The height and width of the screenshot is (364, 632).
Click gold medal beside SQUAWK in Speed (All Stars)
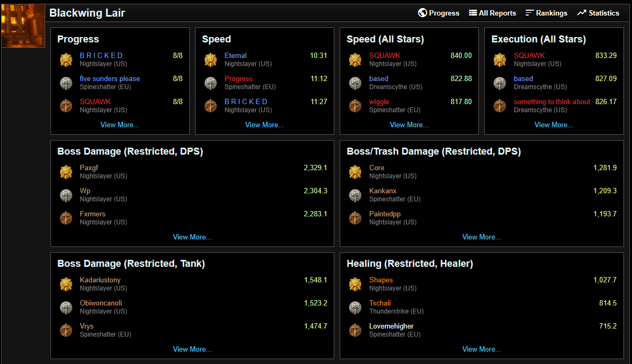pyautogui.click(x=356, y=60)
